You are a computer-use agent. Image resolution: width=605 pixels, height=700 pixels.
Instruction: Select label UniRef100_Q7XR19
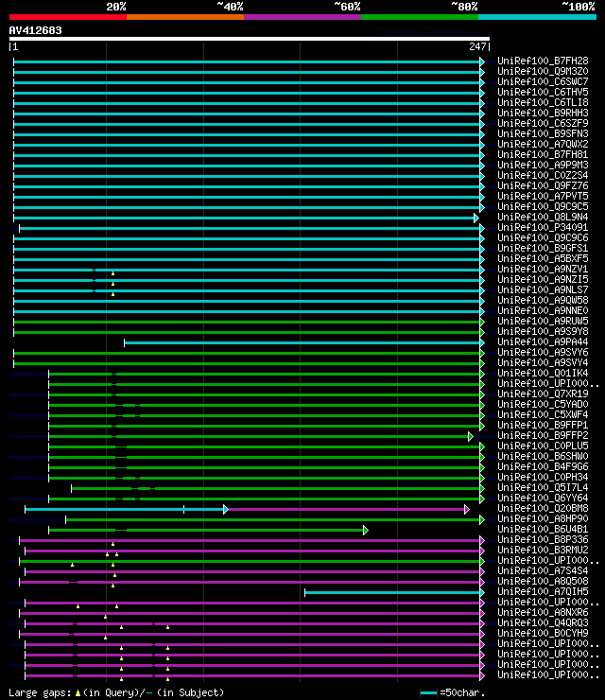543,394
